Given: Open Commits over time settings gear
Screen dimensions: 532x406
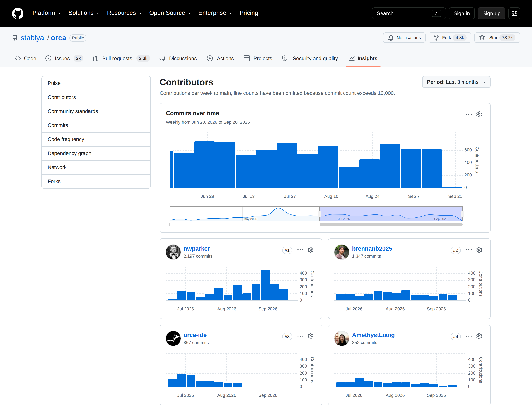Looking at the screenshot, I should (x=479, y=114).
